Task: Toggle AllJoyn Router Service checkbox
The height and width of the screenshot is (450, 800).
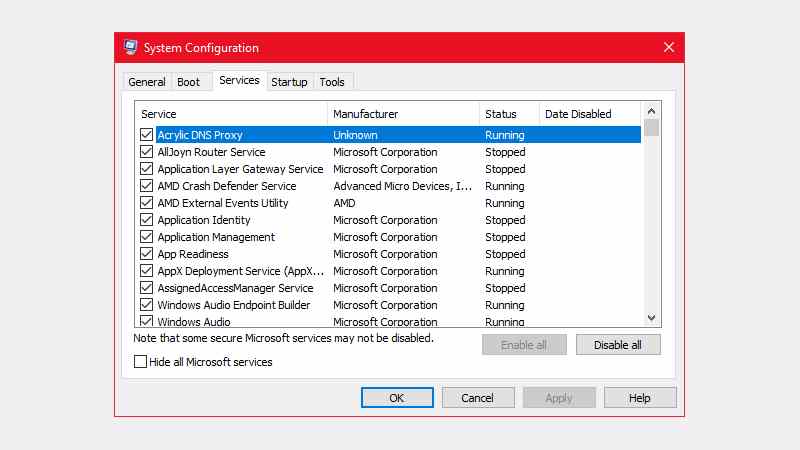Action: click(146, 152)
